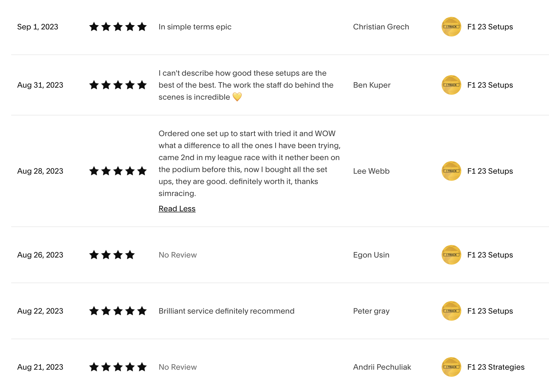The image size is (549, 392).
Task: Click the star rating for Egon Usin's review
Action: (x=112, y=255)
